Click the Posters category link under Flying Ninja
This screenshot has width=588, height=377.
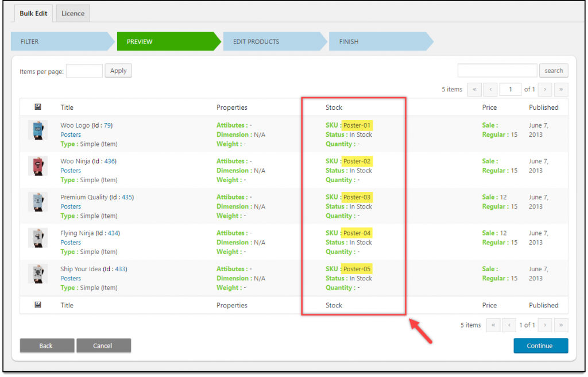point(70,242)
